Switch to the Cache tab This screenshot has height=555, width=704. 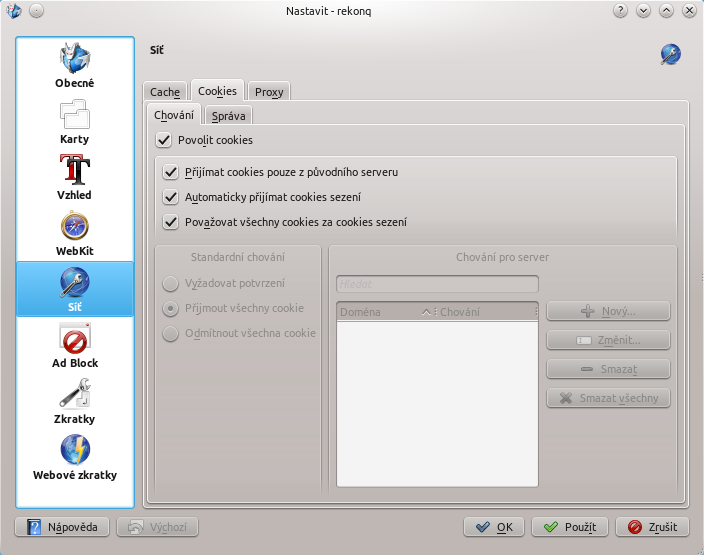[x=165, y=92]
